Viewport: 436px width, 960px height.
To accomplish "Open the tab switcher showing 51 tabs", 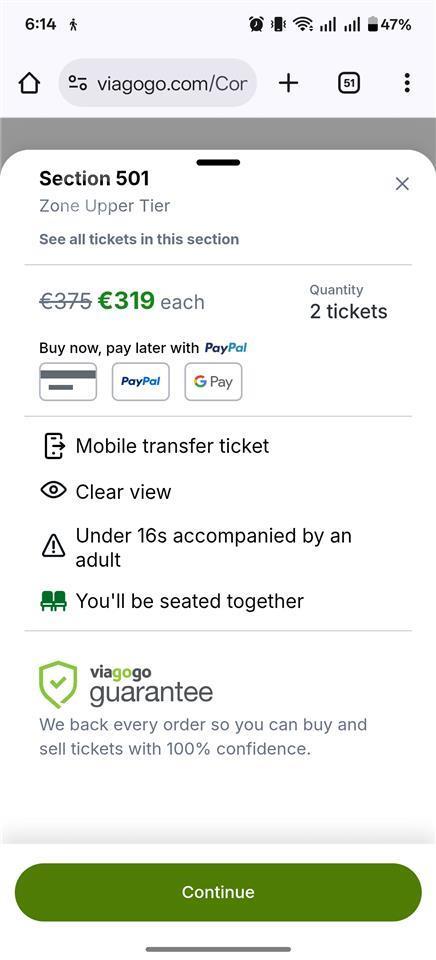I will [349, 83].
